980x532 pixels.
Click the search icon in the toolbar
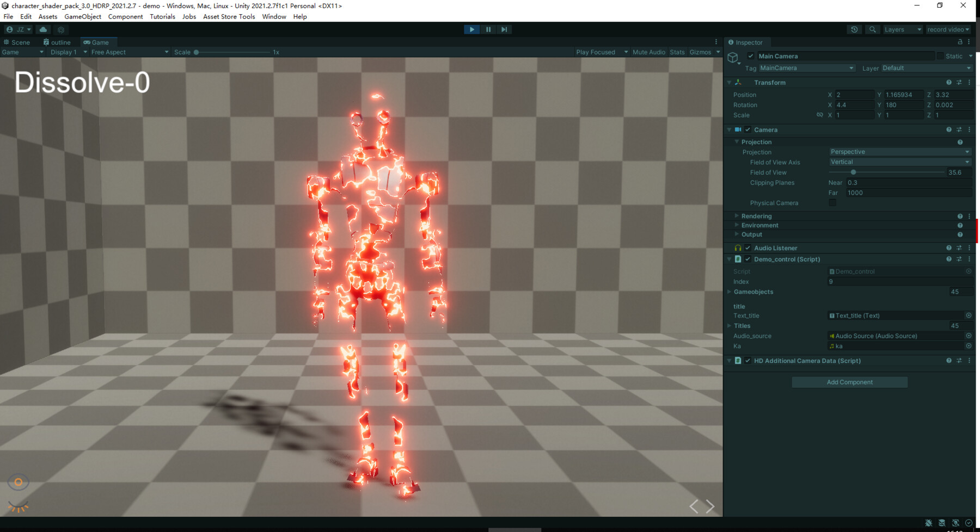pos(872,29)
